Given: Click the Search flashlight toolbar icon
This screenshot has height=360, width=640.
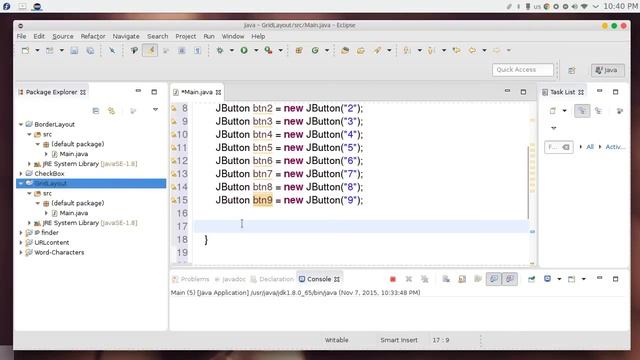Looking at the screenshot, I should click(377, 50).
